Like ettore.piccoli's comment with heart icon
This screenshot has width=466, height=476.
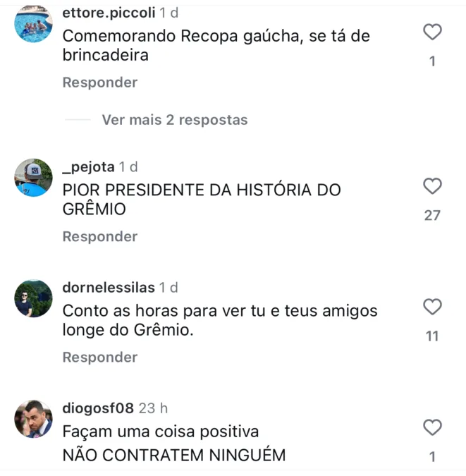[432, 32]
